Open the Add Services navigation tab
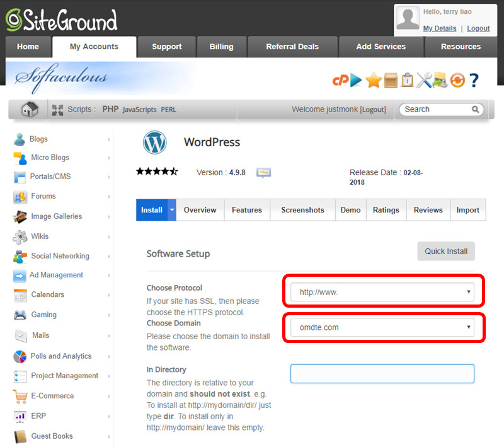The image size is (504, 447). point(381,47)
